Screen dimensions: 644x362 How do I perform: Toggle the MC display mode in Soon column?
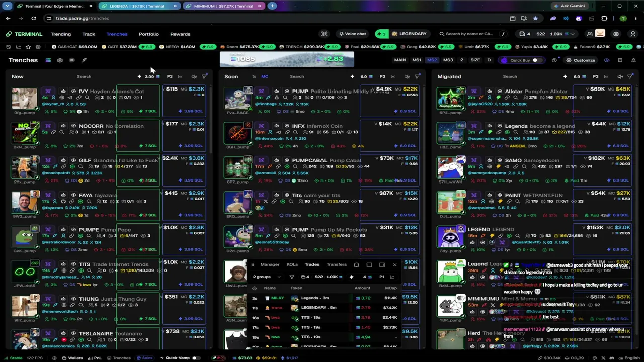pyautogui.click(x=265, y=77)
